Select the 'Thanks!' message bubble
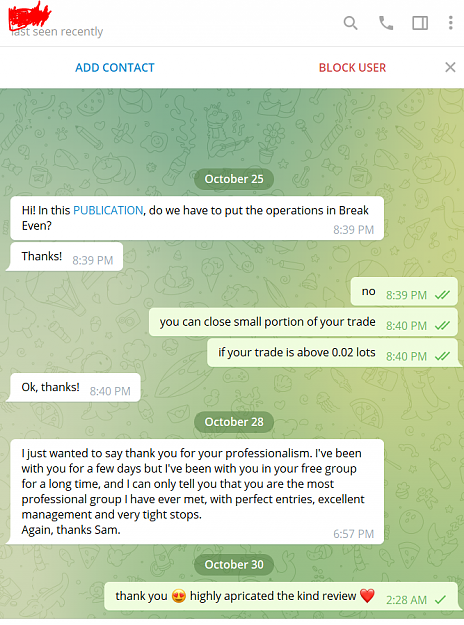464x625 pixels. point(67,257)
